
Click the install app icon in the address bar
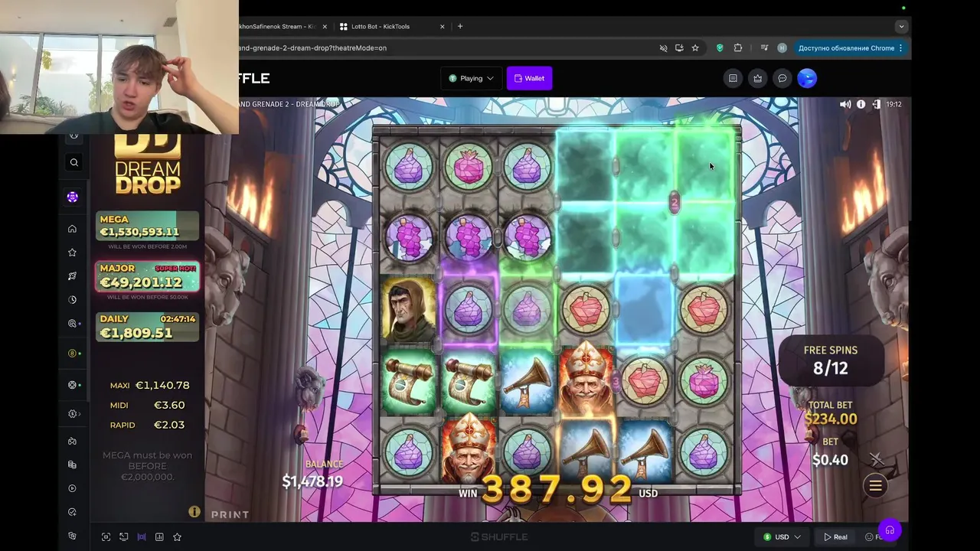[679, 47]
